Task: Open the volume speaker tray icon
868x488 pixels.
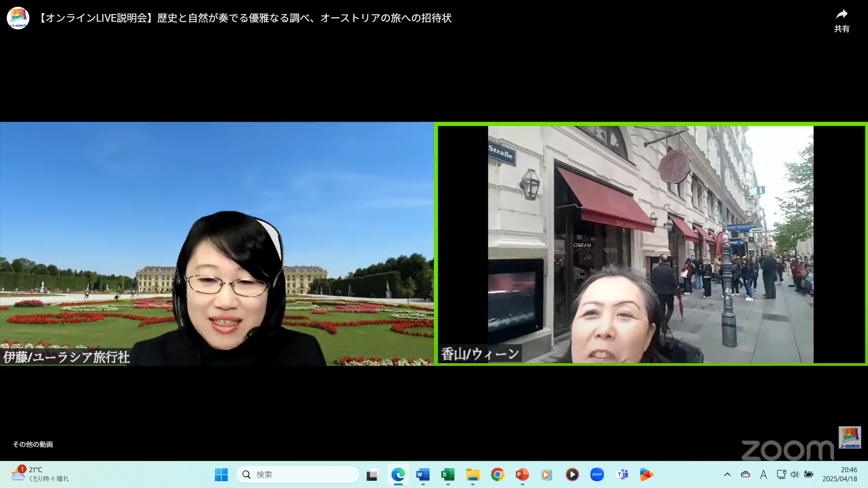Action: pyautogui.click(x=794, y=474)
